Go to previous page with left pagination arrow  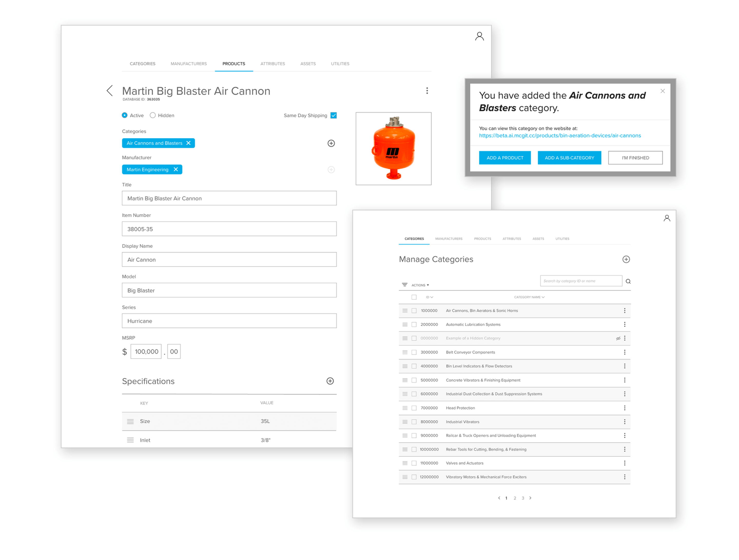click(x=499, y=498)
